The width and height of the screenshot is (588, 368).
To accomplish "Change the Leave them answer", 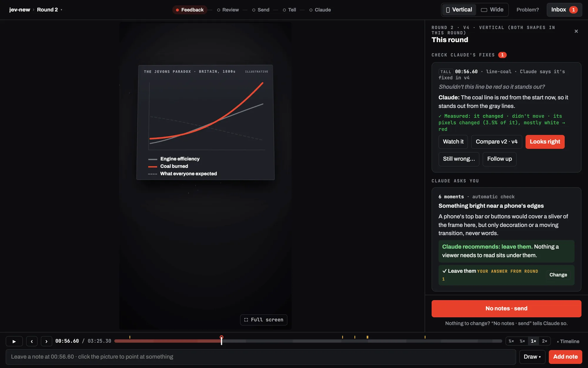I will click(x=558, y=275).
